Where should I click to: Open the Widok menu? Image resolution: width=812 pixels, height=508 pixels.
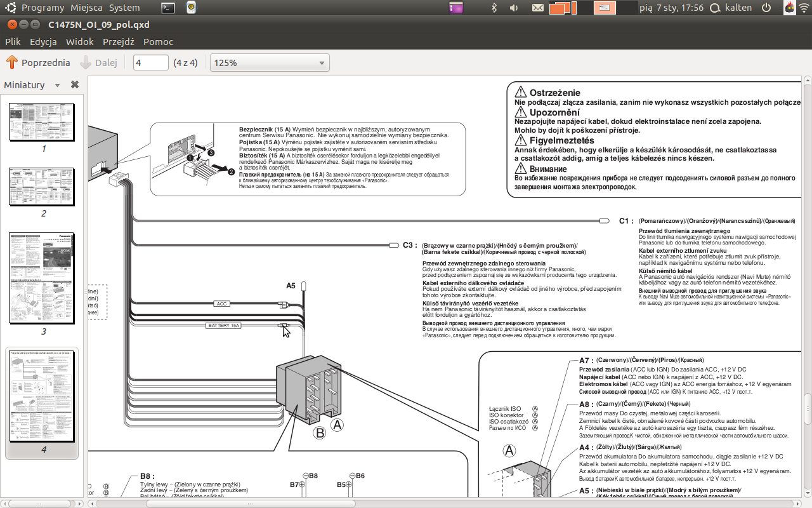click(80, 42)
